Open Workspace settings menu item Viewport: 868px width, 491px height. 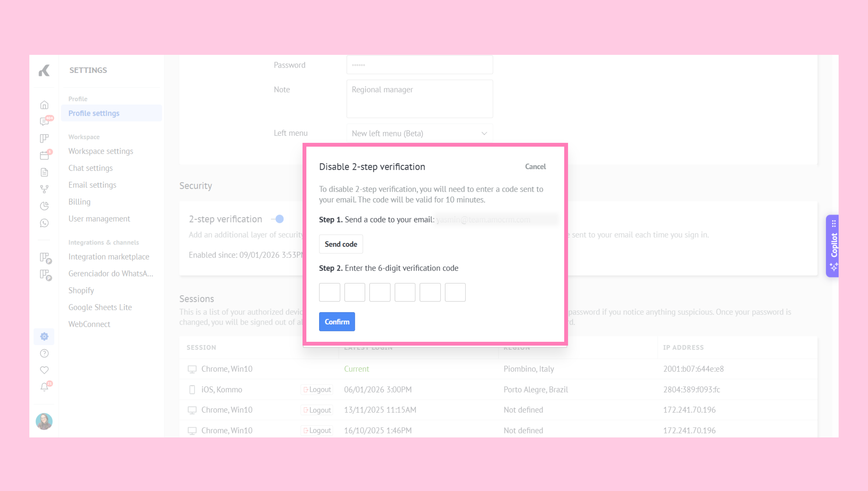tap(101, 151)
